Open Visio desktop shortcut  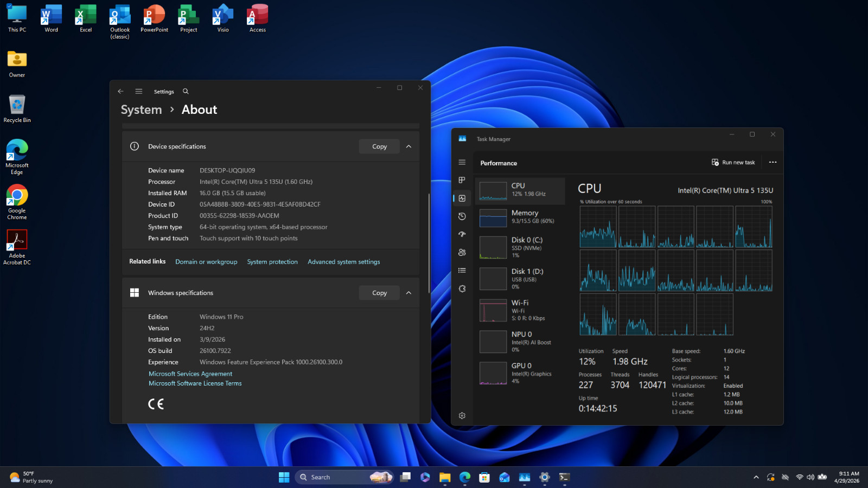(x=223, y=18)
